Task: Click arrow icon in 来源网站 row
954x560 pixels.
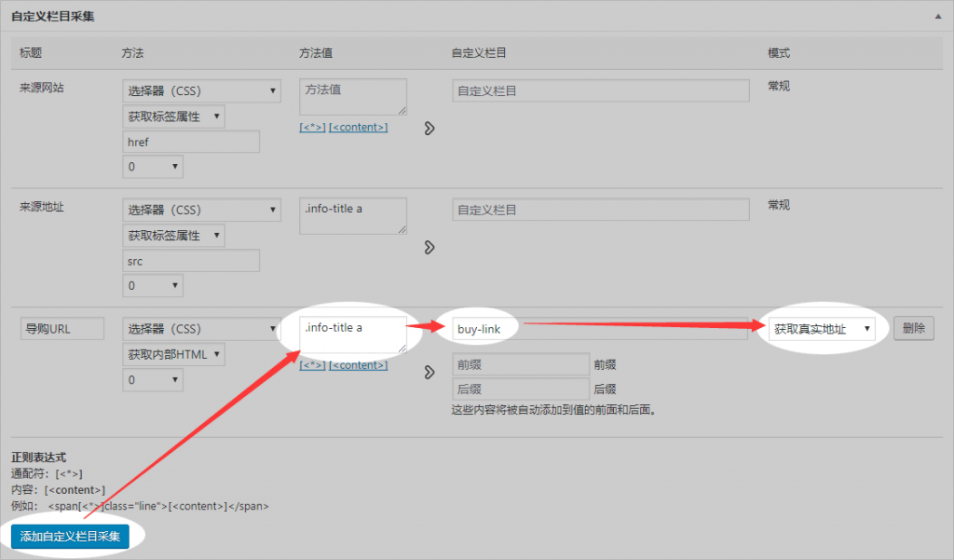Action: point(429,128)
